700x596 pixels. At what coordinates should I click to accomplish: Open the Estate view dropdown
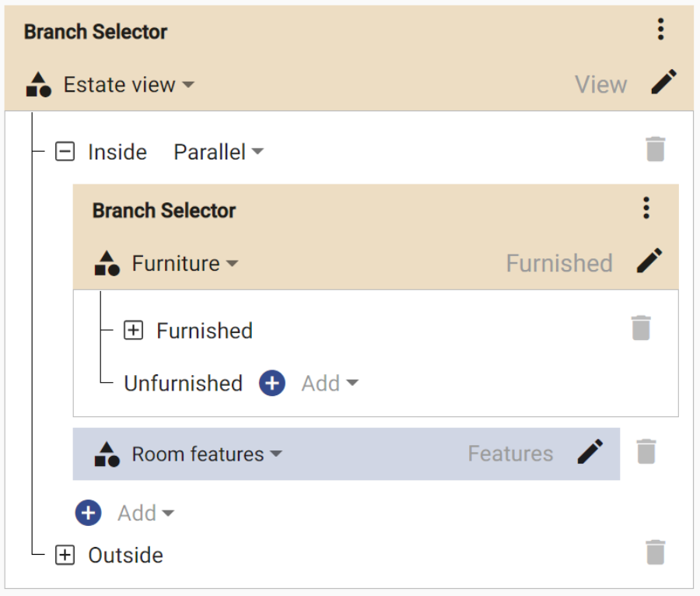128,85
